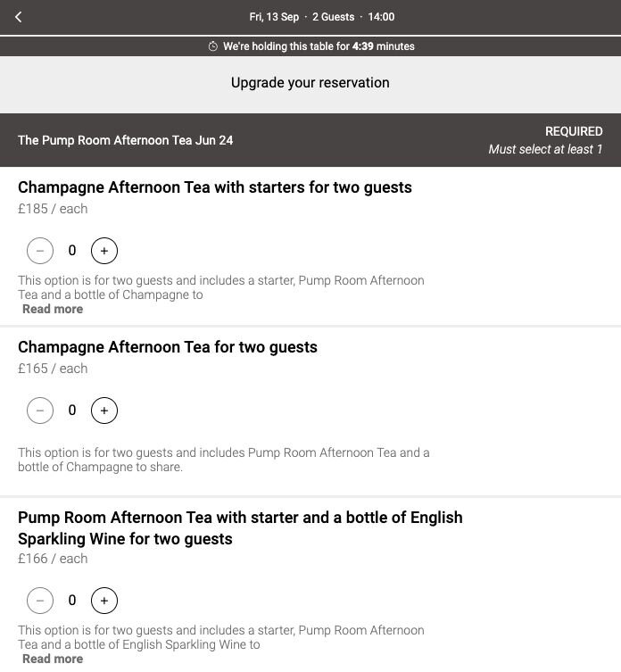Add one £166 English Sparkling Wine tea
Viewport: 621px width, 672px height.
(104, 601)
